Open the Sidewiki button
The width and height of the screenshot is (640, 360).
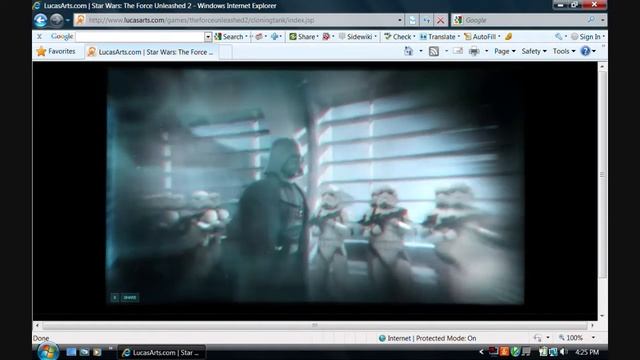pyautogui.click(x=357, y=37)
